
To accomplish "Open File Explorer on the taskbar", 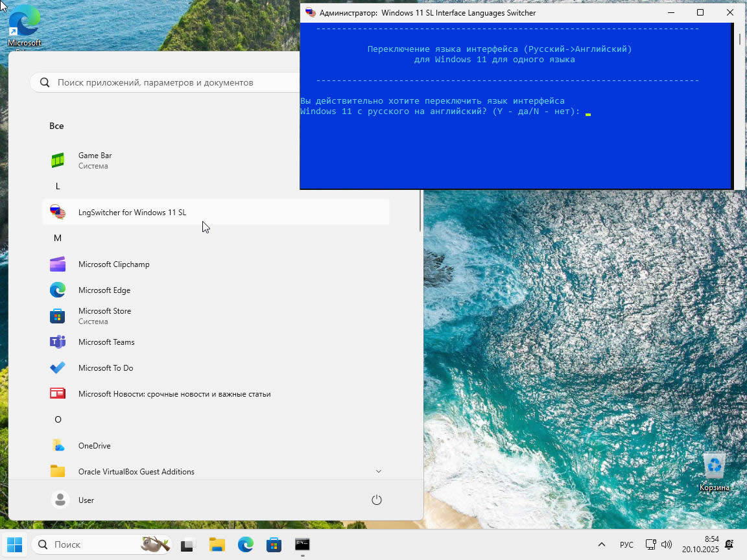I will tap(217, 544).
